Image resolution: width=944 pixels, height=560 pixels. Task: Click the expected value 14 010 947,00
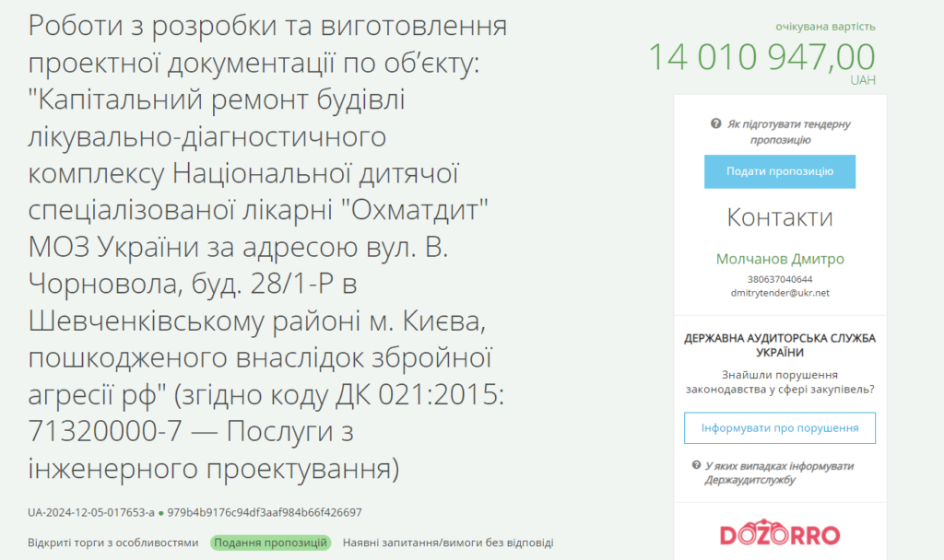pyautogui.click(x=761, y=57)
